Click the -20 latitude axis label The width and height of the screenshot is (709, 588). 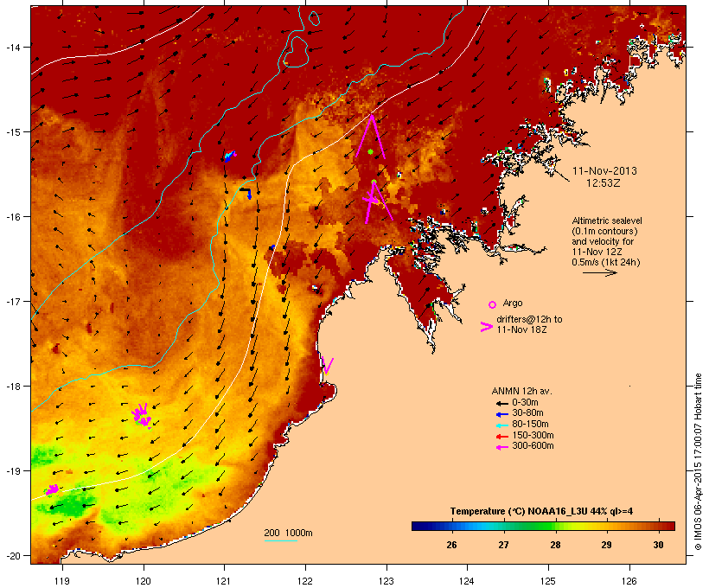point(13,556)
